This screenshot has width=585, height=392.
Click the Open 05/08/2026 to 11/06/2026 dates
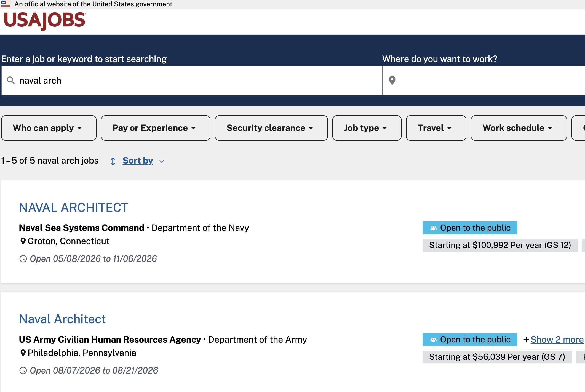coord(93,259)
